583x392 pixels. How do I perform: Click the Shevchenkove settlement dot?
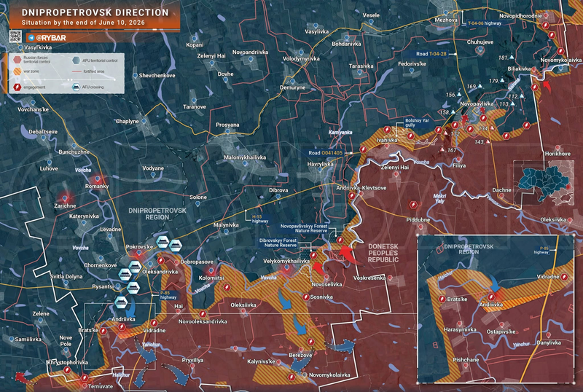click(136, 76)
